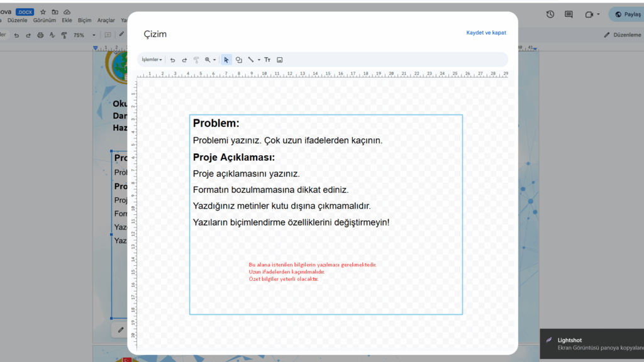Click the pencil icon in Docs toolbar
644x362 pixels.
[x=121, y=35]
